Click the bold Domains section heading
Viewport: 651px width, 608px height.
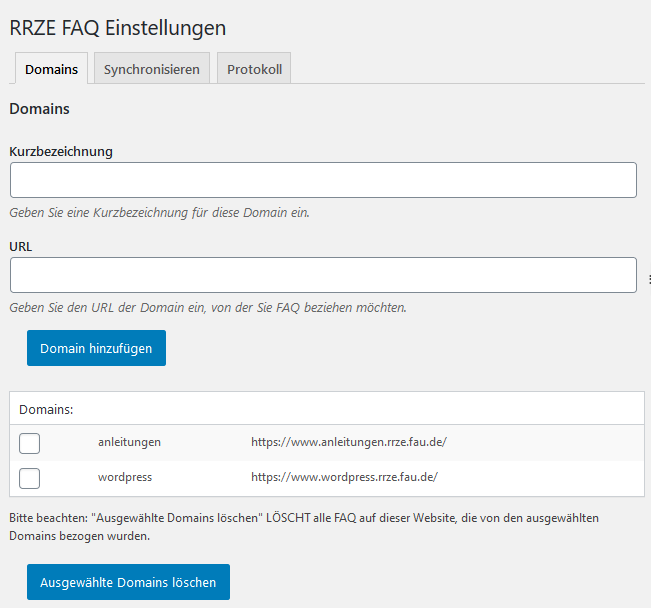point(39,108)
